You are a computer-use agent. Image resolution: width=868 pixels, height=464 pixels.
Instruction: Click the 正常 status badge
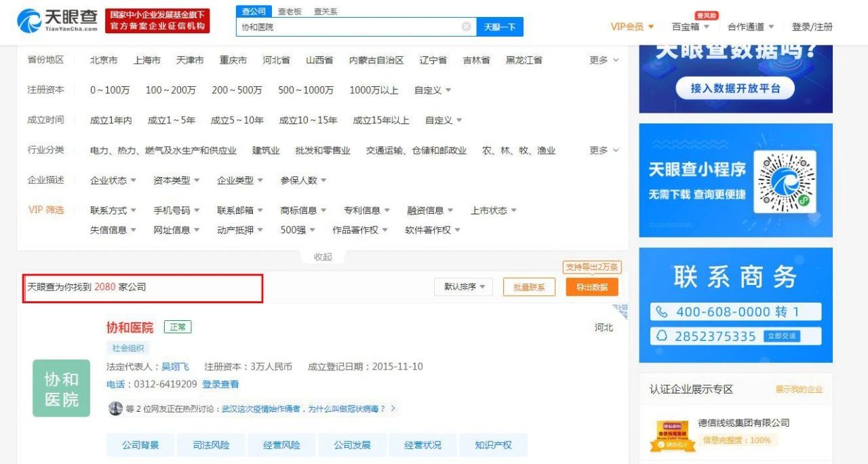pos(178,328)
